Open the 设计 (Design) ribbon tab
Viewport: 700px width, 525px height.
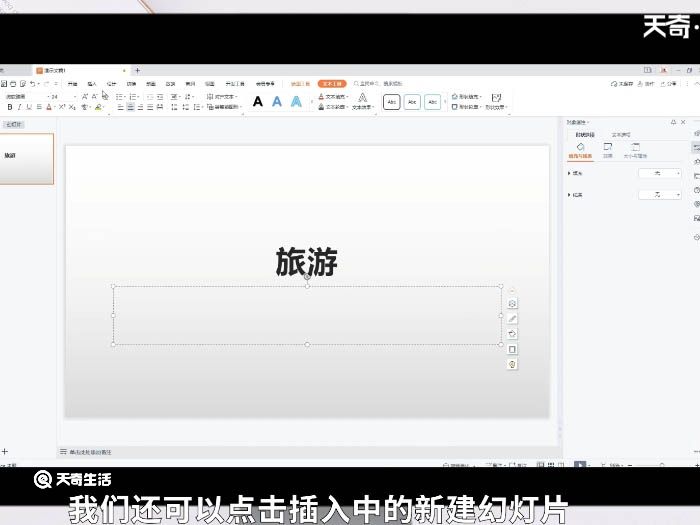click(x=112, y=83)
